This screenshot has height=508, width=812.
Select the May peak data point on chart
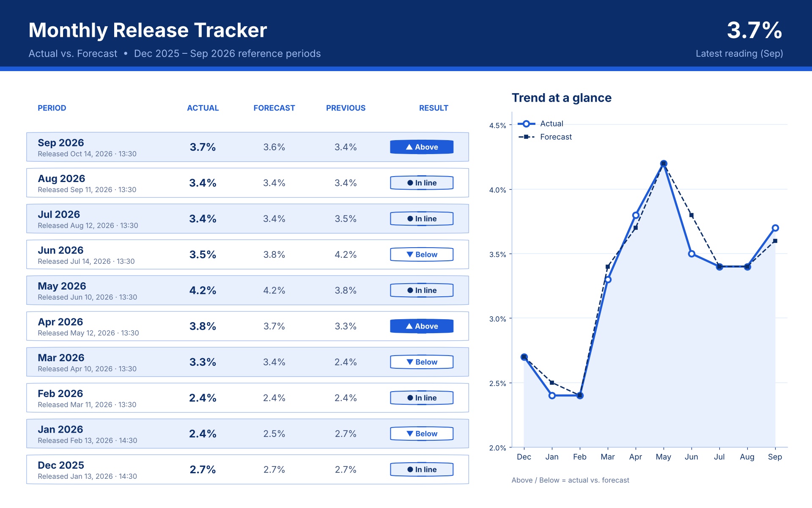[664, 163]
